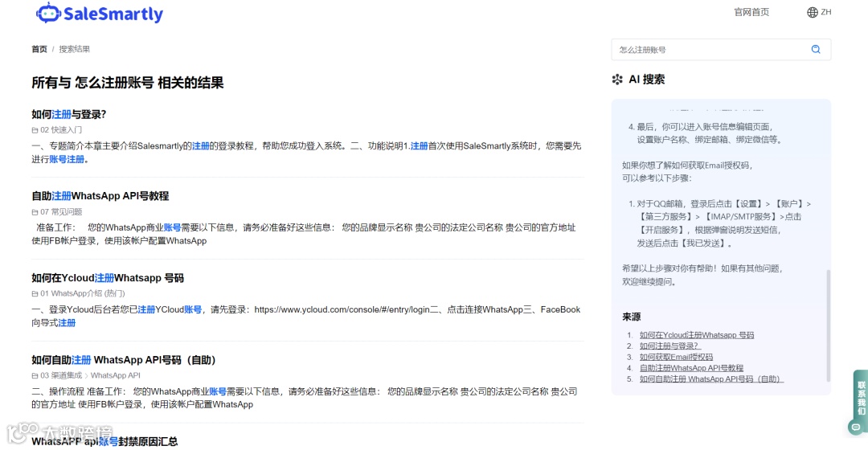Click the AI answer panel scrollbar
The image size is (868, 450).
tap(828, 325)
